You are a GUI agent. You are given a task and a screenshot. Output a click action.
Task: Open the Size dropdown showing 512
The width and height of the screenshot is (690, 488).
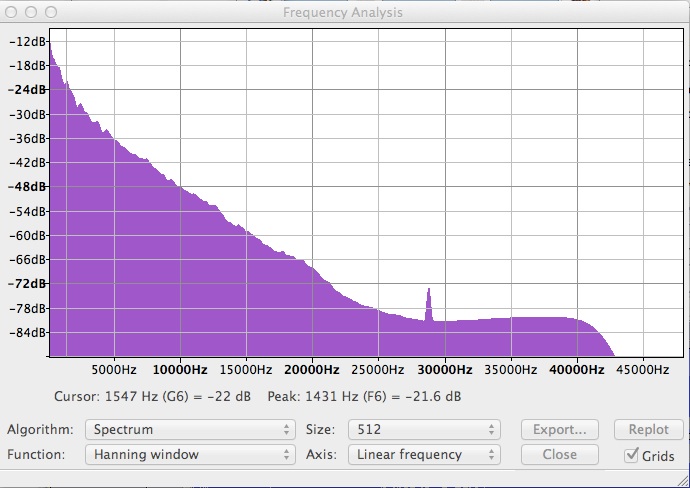[424, 429]
